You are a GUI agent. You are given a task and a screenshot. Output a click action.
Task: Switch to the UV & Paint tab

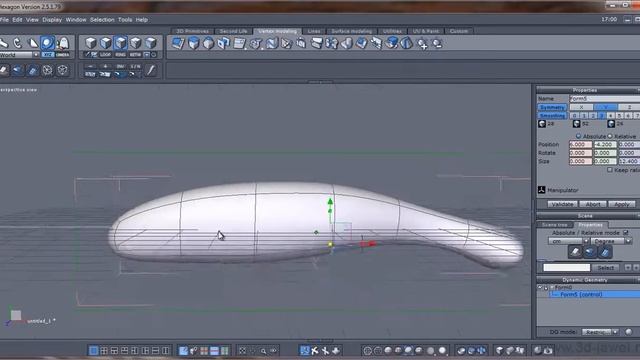426,31
